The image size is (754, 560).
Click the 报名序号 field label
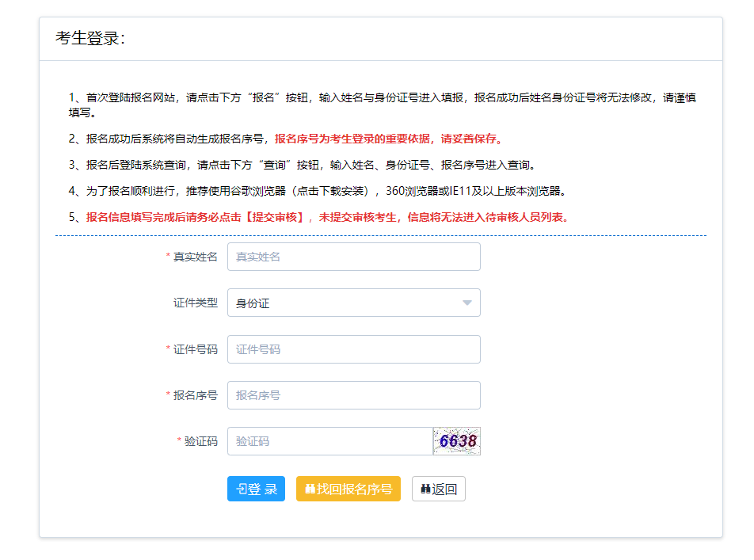click(x=195, y=395)
